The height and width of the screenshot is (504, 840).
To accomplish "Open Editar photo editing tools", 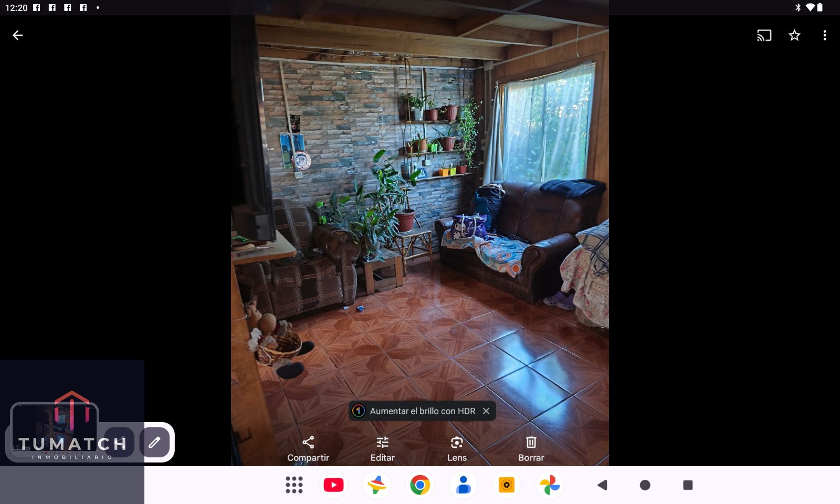I will (x=382, y=449).
